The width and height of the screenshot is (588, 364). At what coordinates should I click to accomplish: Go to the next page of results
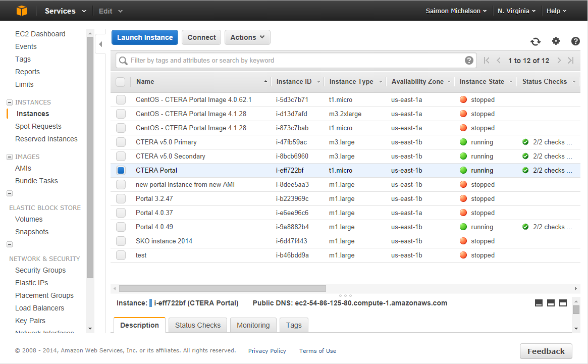point(559,61)
